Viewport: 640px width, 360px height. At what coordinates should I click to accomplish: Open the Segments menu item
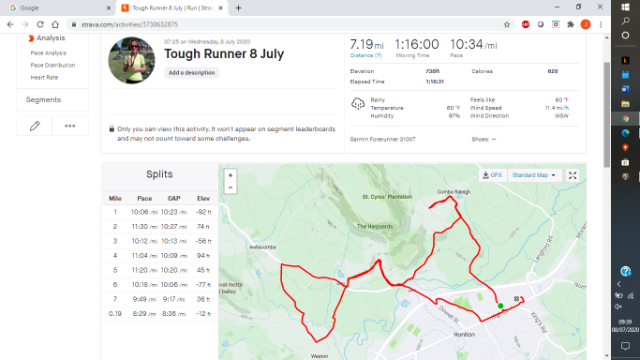(x=43, y=100)
